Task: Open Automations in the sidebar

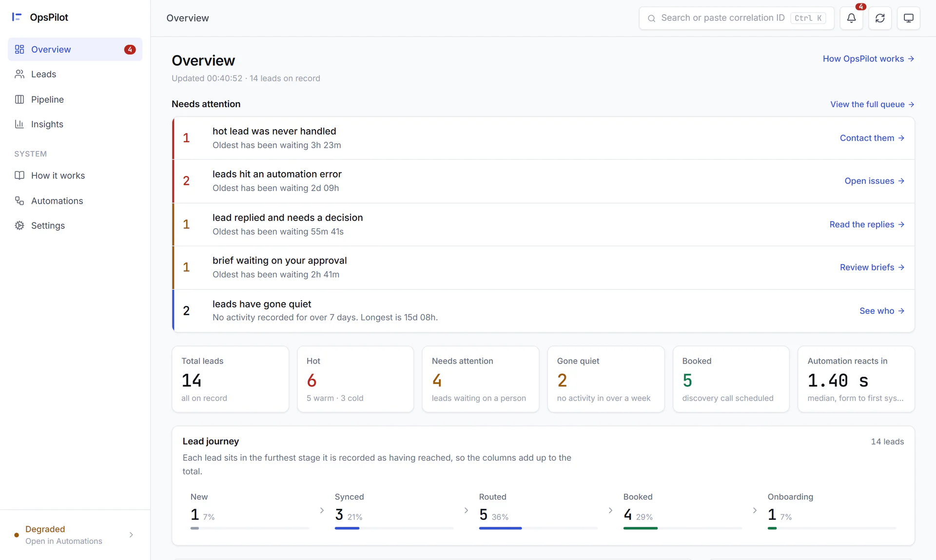Action: pyautogui.click(x=75, y=201)
